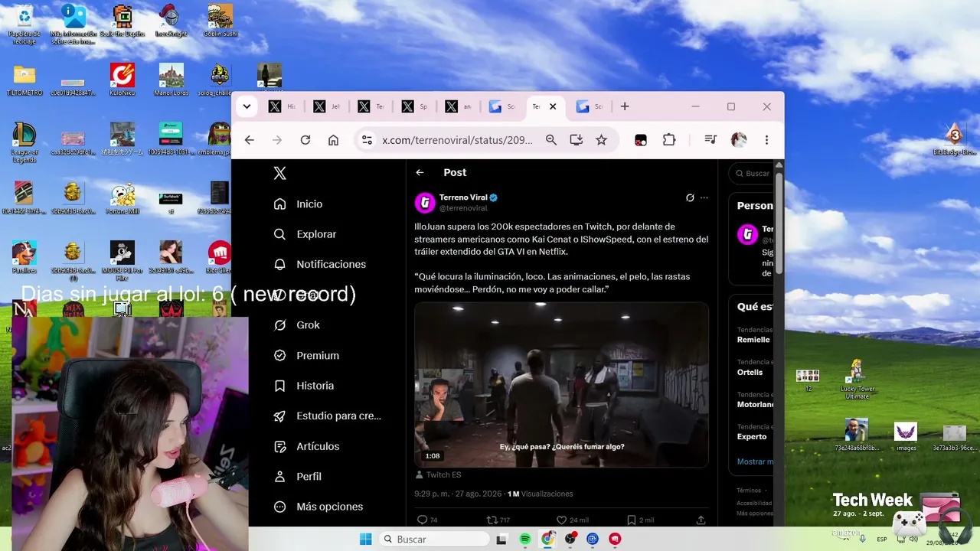The image size is (980, 551).
Task: Bookmark this page with the star
Action: [602, 140]
